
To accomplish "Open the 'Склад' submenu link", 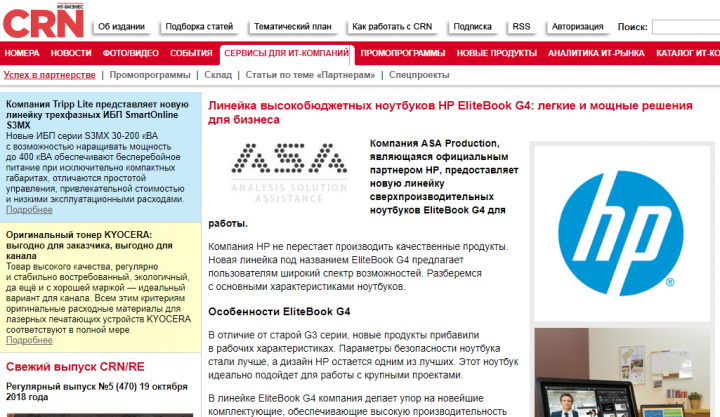I will click(218, 75).
